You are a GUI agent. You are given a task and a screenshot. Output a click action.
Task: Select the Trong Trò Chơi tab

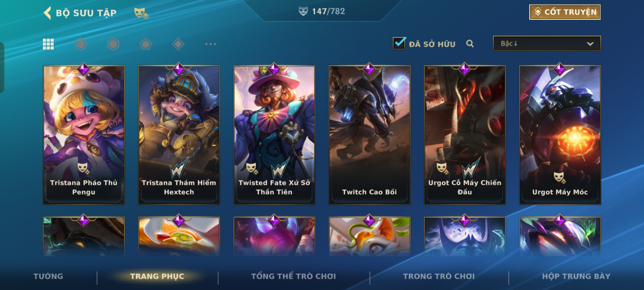click(439, 276)
